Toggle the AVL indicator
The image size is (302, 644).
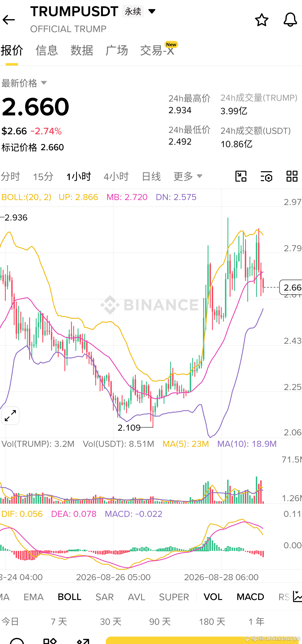[x=136, y=597]
